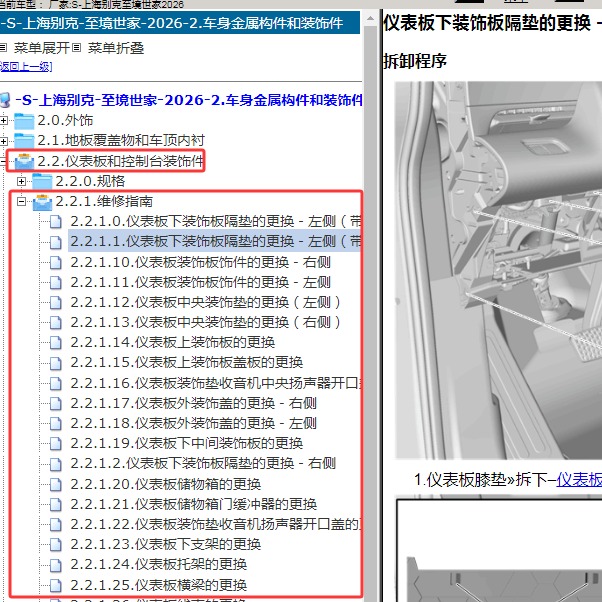Click the dashboard removal illustration image

coord(499,270)
